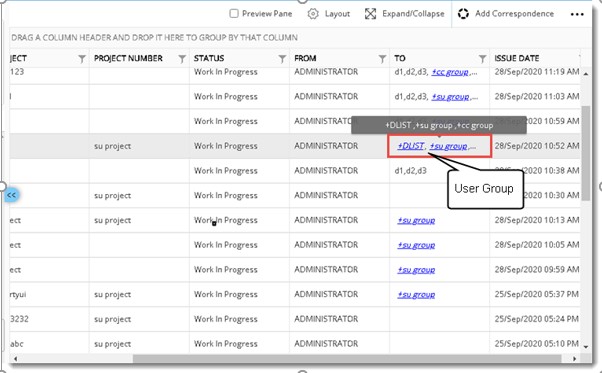Click vertical scrollbar up arrow
Viewport: 602px width, 373px height.
tap(585, 74)
